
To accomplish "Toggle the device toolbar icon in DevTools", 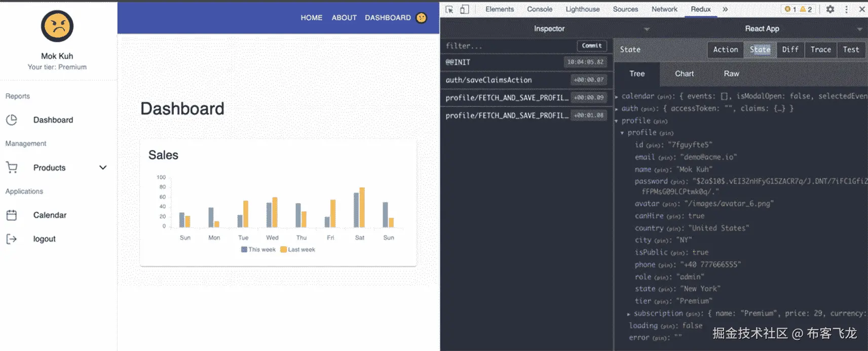I will 465,9.
